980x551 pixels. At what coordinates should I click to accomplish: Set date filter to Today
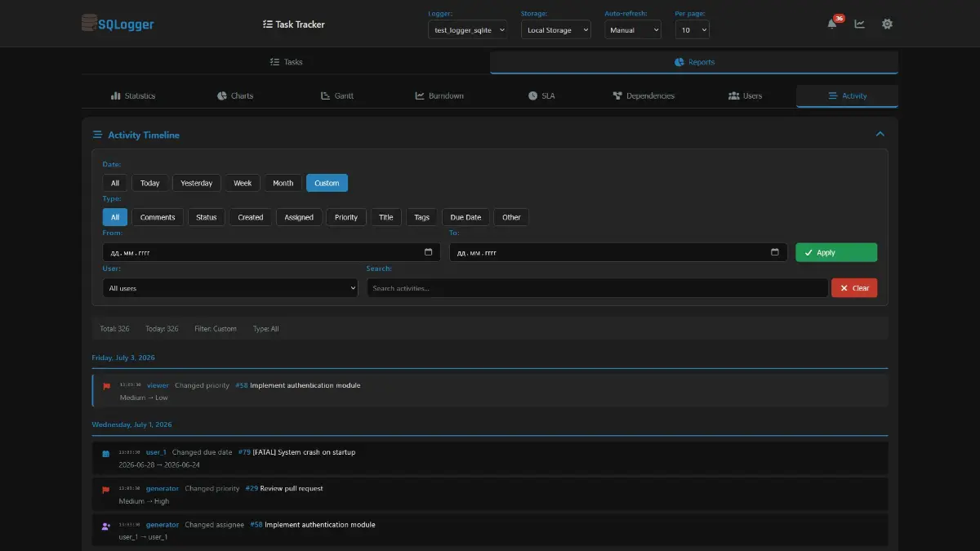pos(150,183)
